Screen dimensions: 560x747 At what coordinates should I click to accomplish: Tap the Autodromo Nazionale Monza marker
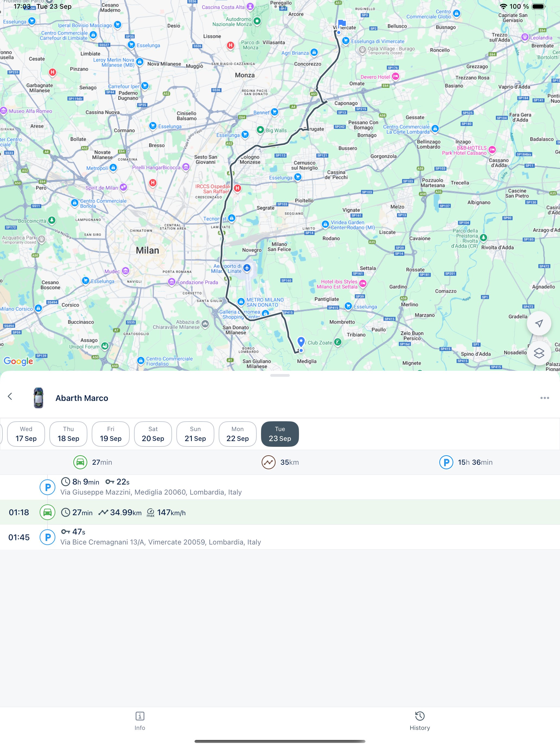click(257, 21)
